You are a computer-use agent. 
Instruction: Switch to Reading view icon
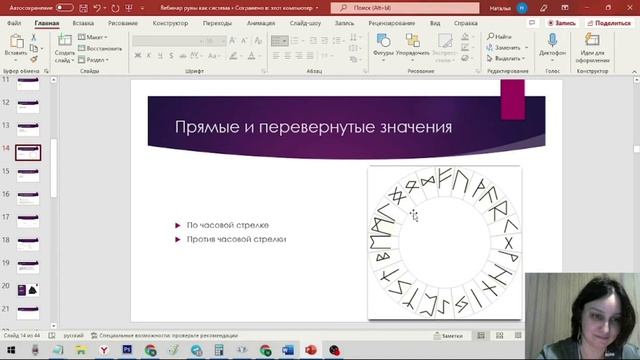518,336
